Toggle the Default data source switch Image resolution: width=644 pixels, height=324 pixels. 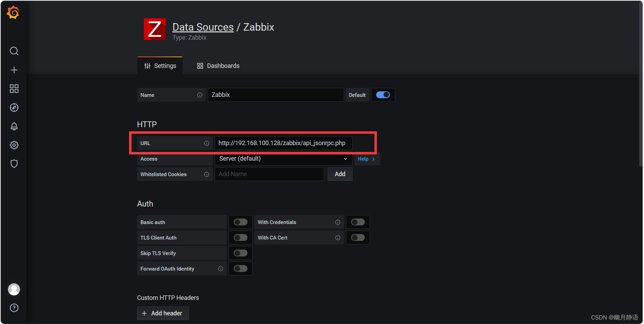pyautogui.click(x=383, y=95)
